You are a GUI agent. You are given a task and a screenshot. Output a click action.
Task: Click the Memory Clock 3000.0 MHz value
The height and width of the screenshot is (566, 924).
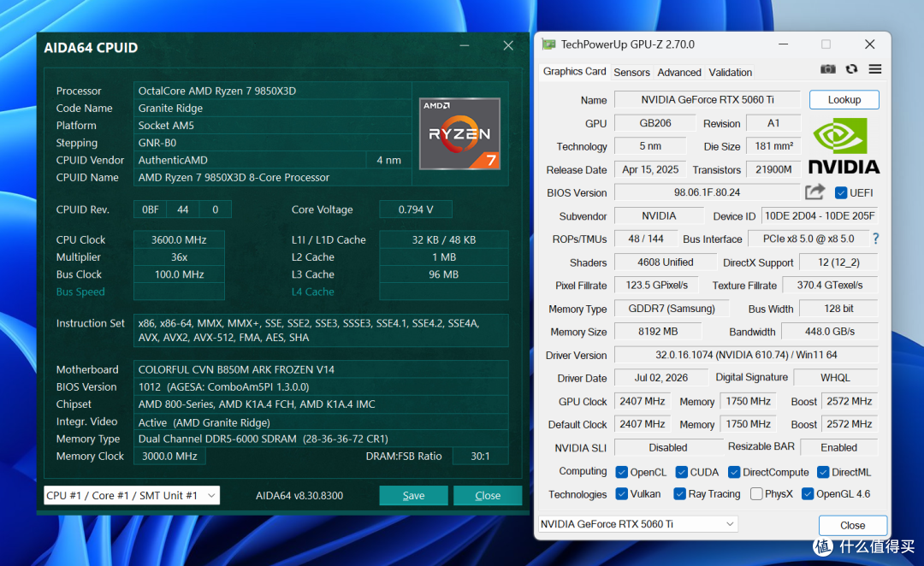point(169,456)
